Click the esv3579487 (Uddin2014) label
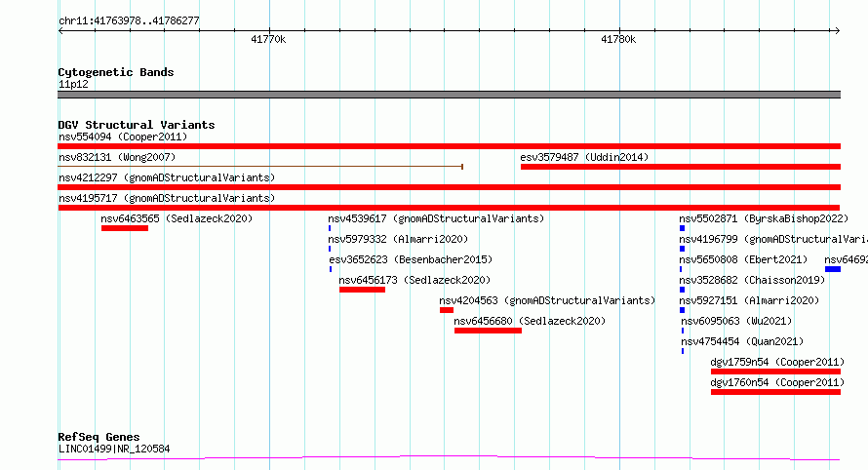The width and height of the screenshot is (868, 470). (584, 157)
